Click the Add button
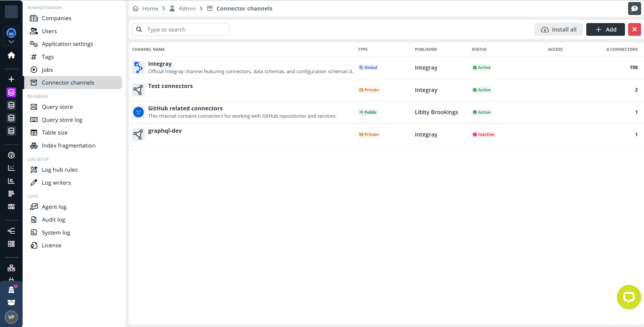 point(606,29)
